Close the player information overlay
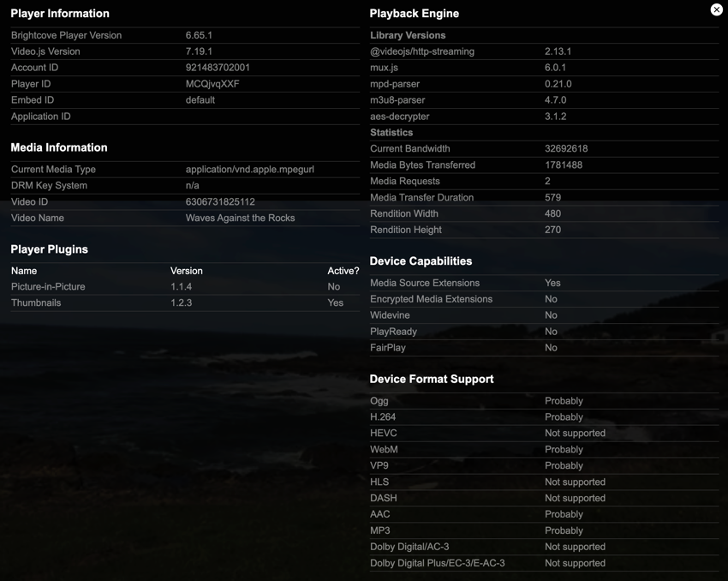 717,9
